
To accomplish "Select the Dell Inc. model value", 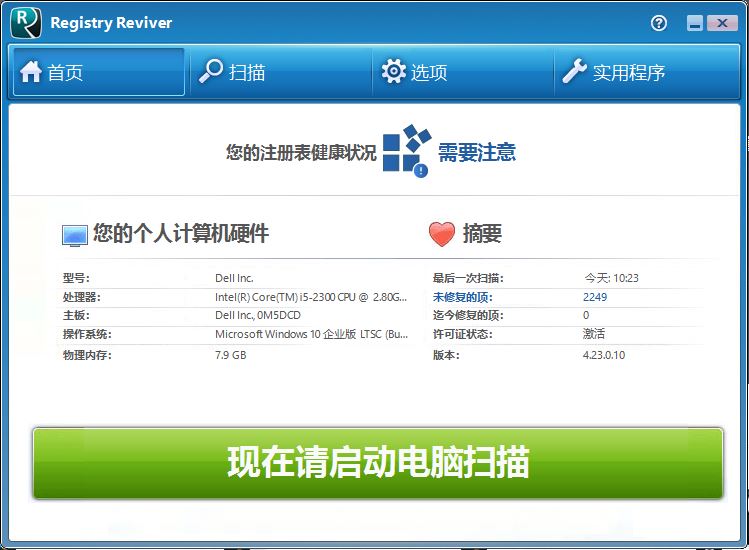I will pos(234,278).
